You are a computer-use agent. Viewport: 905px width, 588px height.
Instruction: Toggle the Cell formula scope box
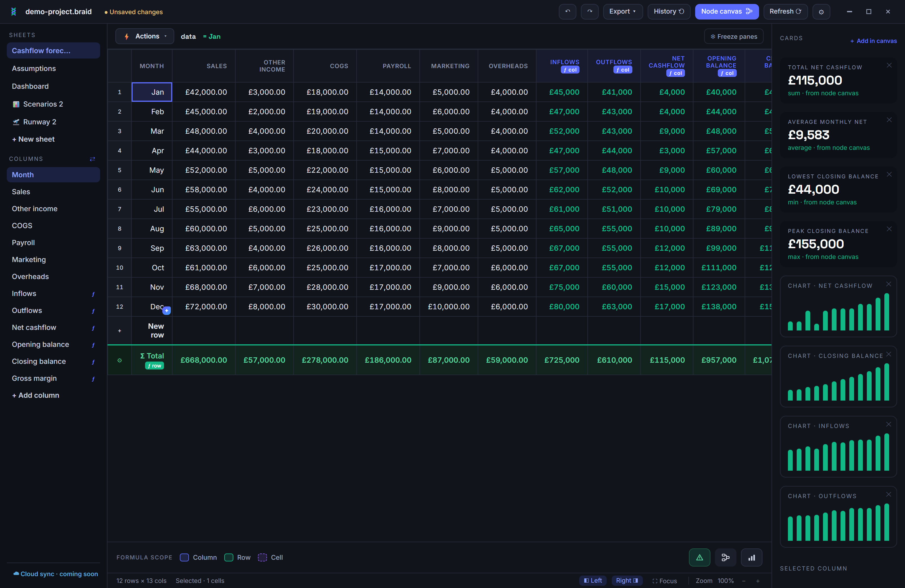pos(262,557)
